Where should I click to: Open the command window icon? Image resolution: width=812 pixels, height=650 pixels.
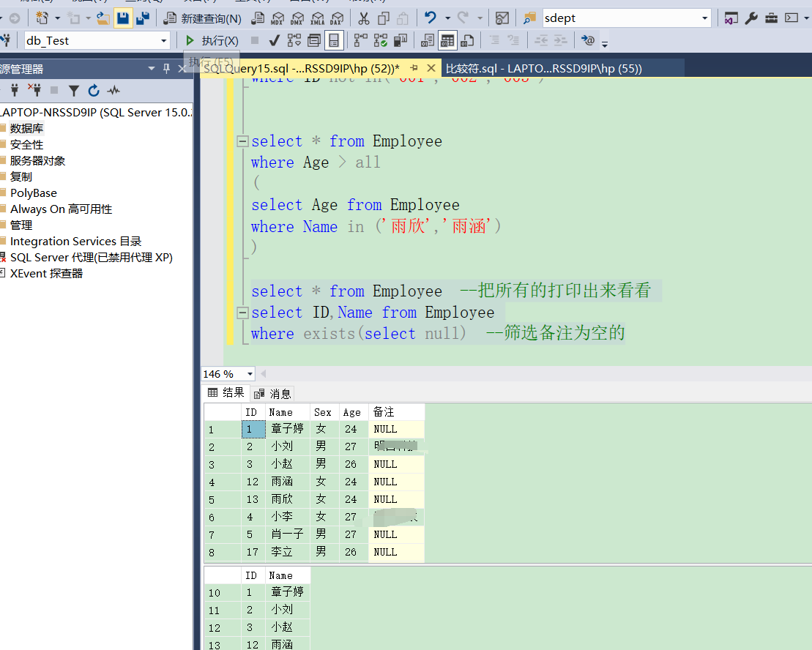click(x=791, y=18)
